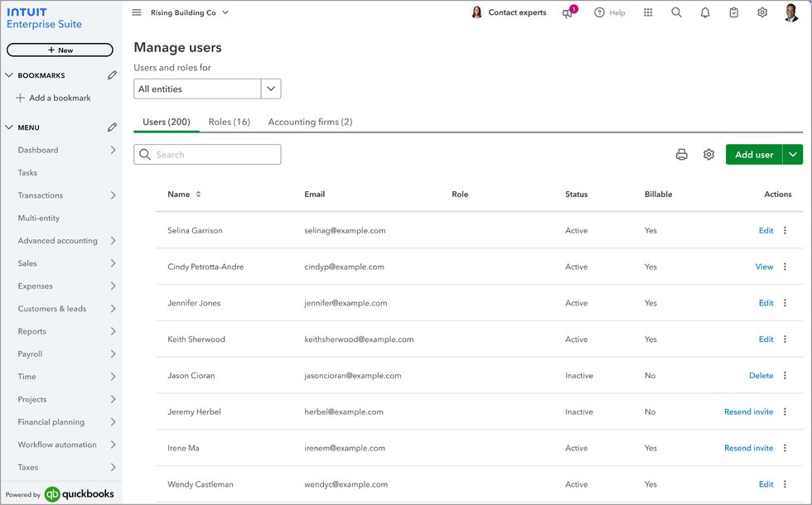This screenshot has height=505, width=812.
Task: Open the clipboard tasks icon in header
Action: (x=734, y=12)
